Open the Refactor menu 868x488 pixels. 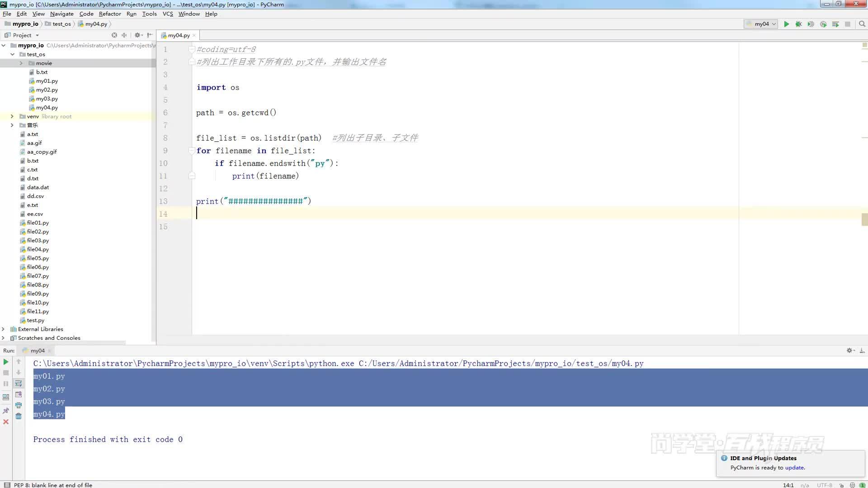coord(110,14)
